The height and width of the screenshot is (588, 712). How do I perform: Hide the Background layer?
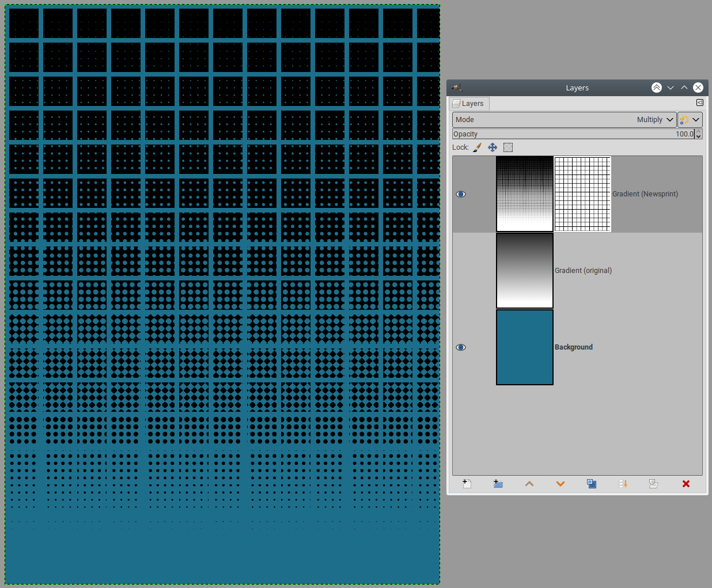click(461, 347)
